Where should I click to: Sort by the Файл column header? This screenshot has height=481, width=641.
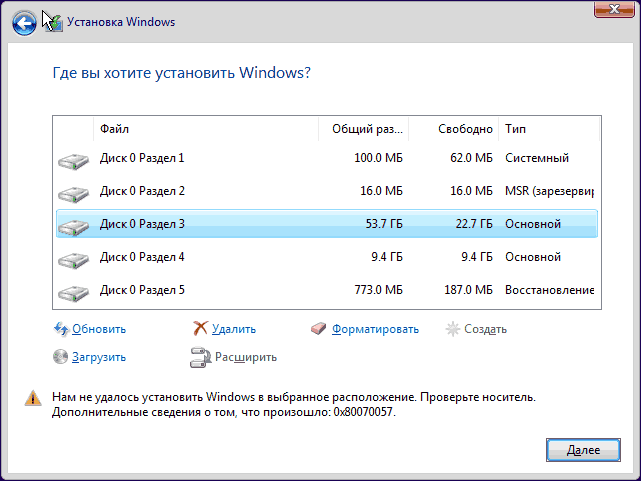[206, 129]
